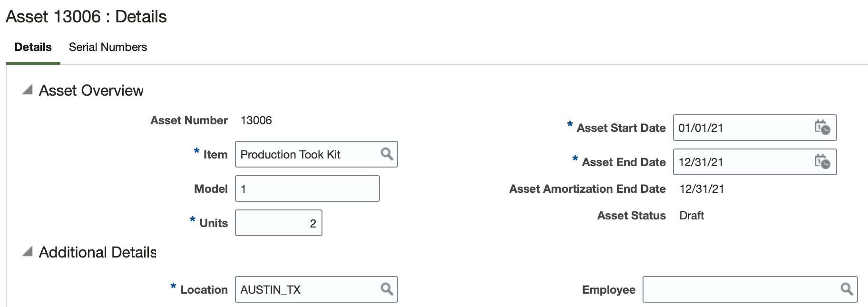Focus the Asset End Date input field

pos(742,162)
